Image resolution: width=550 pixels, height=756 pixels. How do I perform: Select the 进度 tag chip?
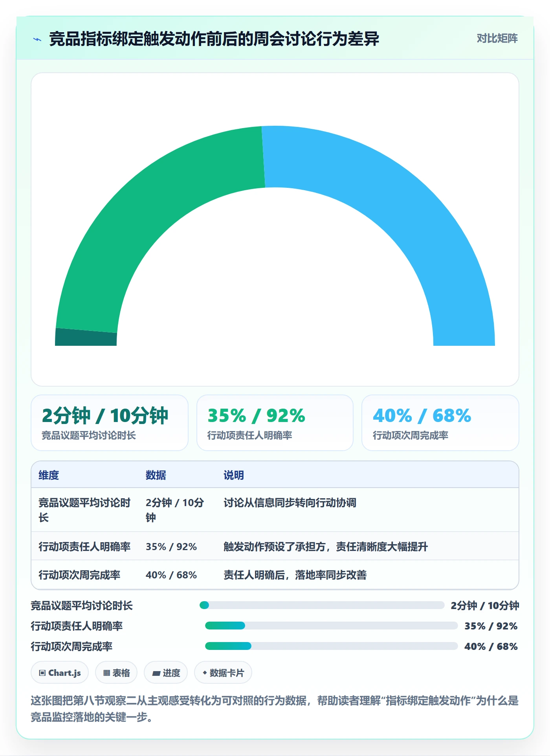point(166,673)
